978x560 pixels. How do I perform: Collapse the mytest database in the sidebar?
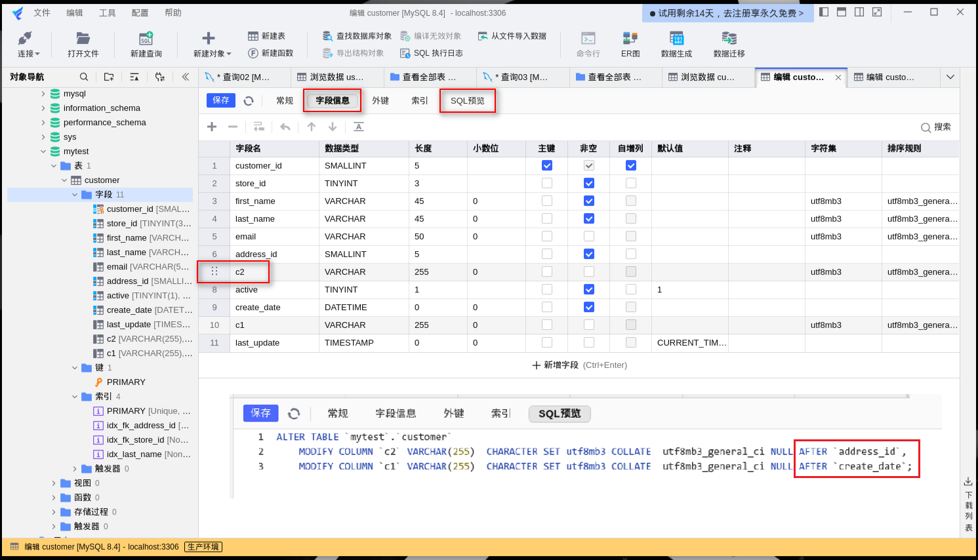(43, 151)
